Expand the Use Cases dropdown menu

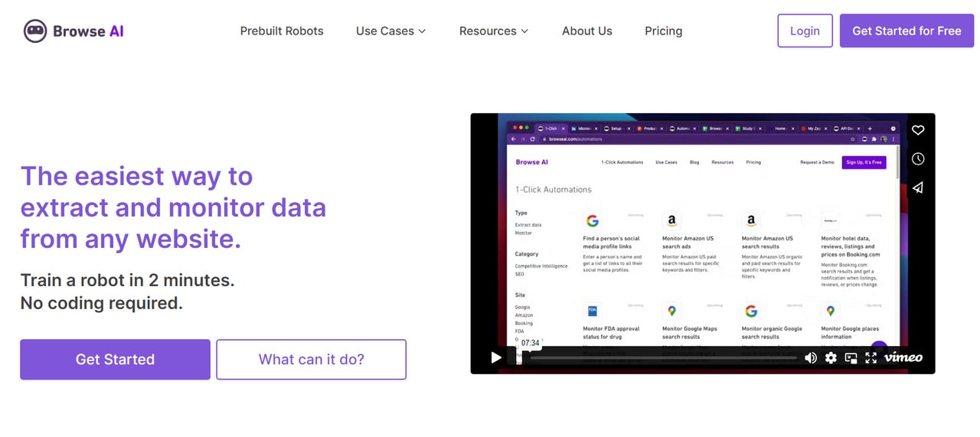click(x=391, y=31)
